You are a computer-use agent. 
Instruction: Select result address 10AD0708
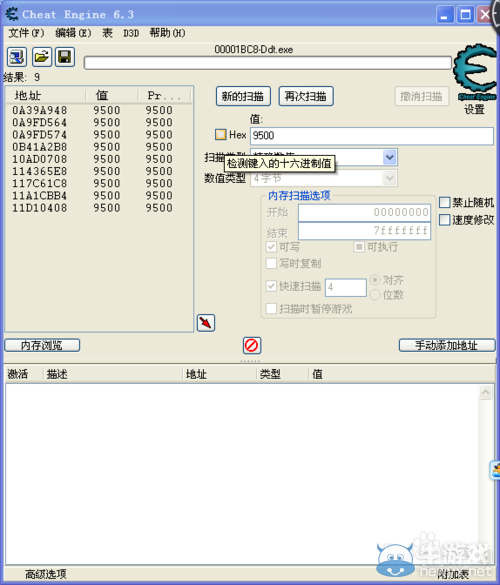40,159
